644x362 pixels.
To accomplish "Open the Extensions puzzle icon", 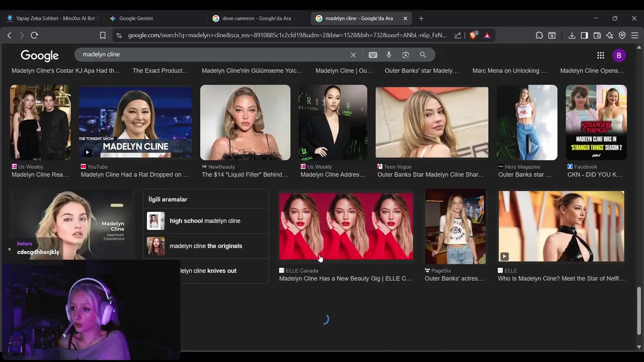I will pyautogui.click(x=539, y=35).
